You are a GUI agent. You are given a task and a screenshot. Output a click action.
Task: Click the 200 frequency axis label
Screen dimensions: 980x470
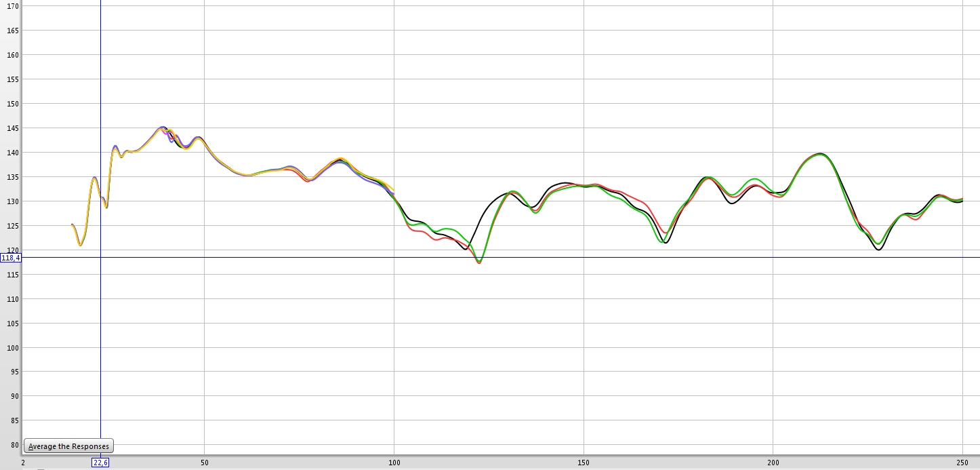(773, 463)
